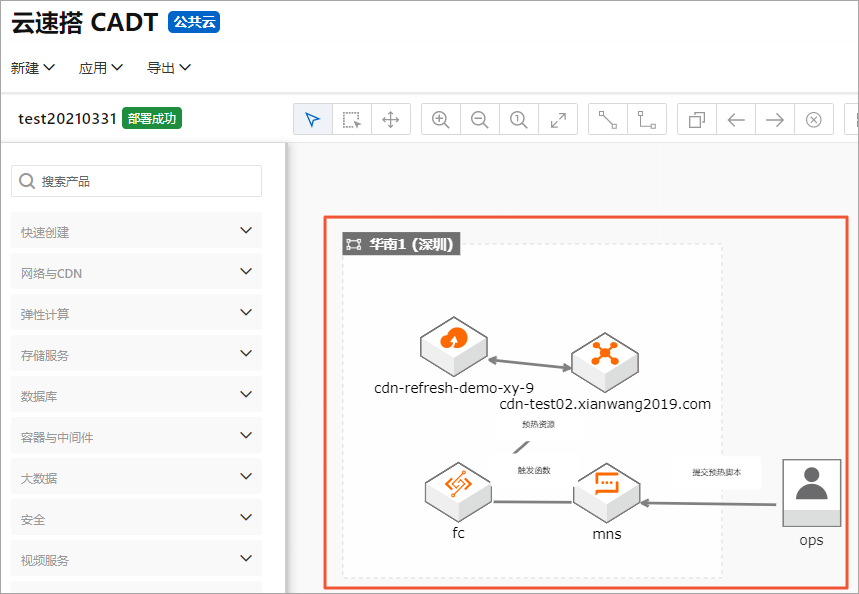Image resolution: width=859 pixels, height=594 pixels.
Task: Click the test20210331 application name
Action: tap(67, 118)
